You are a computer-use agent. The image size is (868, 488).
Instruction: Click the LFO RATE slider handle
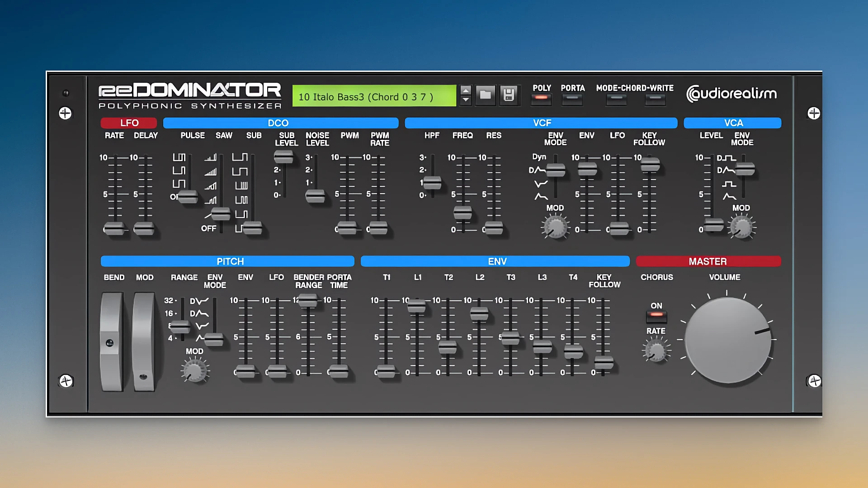point(114,228)
